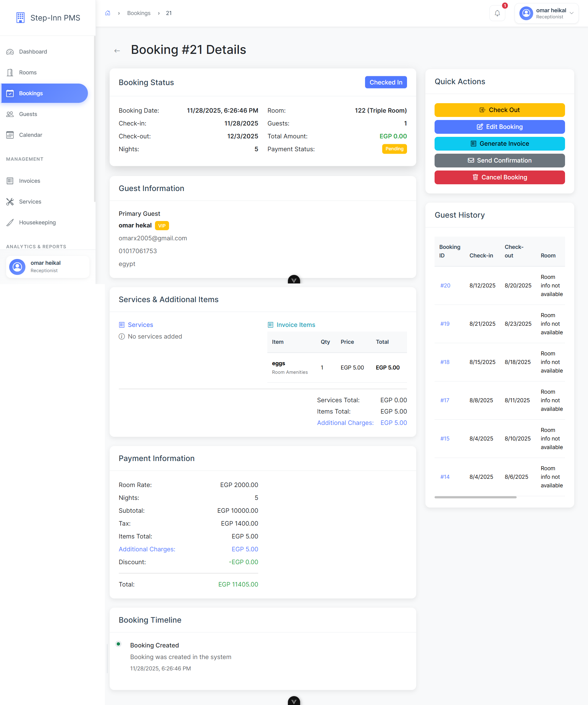Image resolution: width=588 pixels, height=705 pixels.
Task: Click the Additional Charges link in Payment Information
Action: (147, 549)
